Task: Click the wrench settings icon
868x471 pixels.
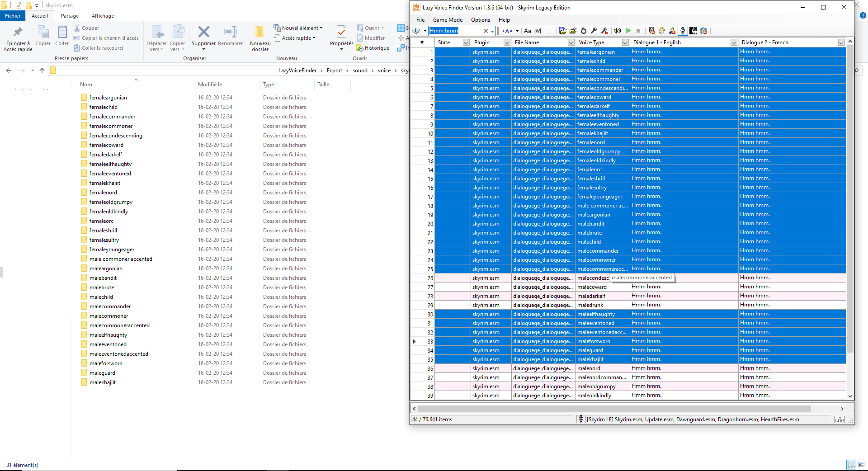Action: tap(594, 31)
